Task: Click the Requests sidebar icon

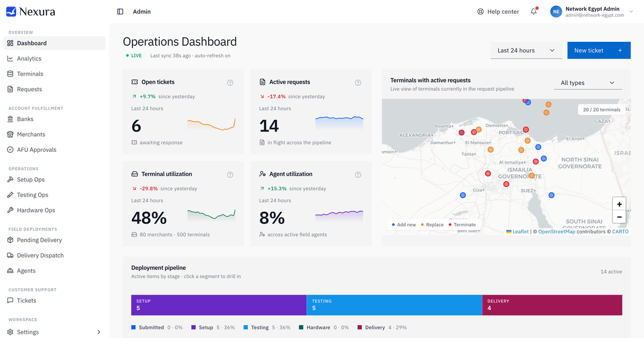Action: (x=10, y=89)
